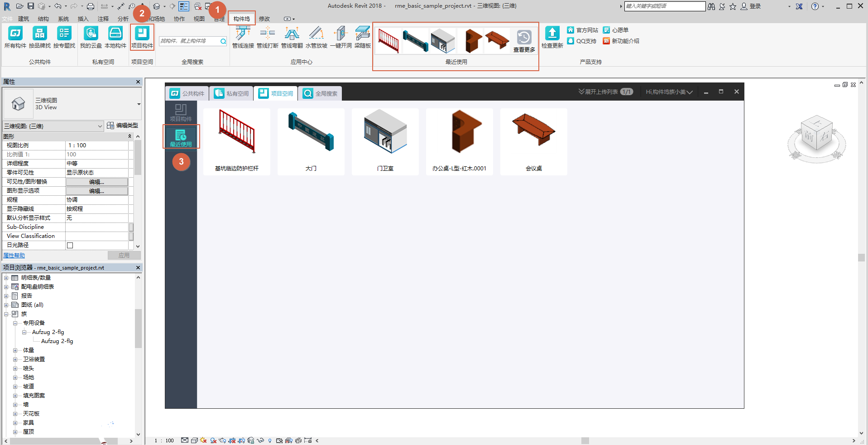
Task: Click 编辑 button for 可见性/图形替换
Action: point(97,182)
